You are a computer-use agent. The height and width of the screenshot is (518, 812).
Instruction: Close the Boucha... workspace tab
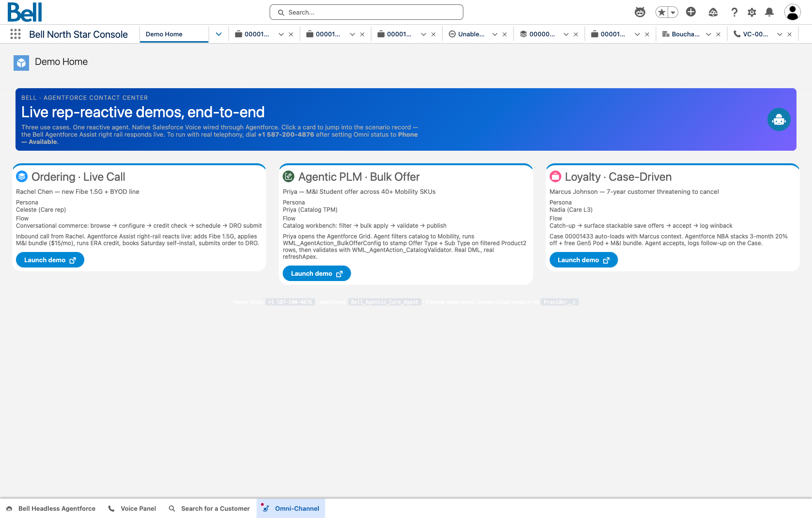tap(718, 34)
